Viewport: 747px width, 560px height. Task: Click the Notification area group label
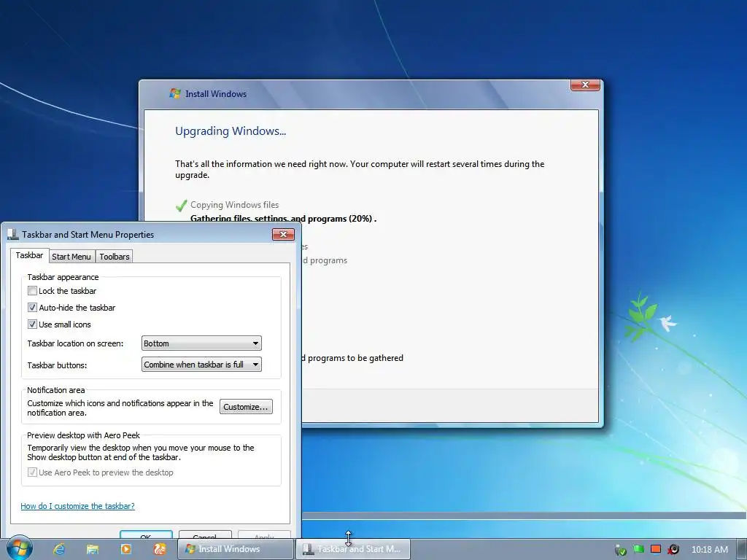(55, 390)
